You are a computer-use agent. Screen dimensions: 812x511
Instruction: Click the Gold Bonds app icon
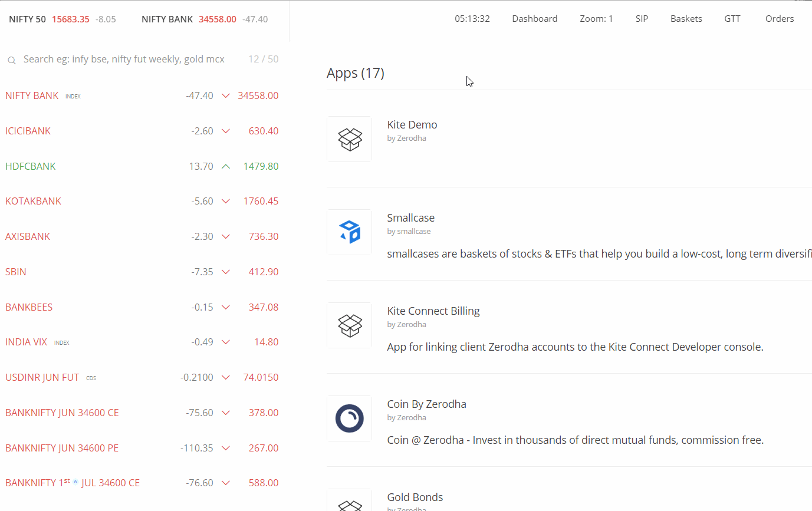(x=349, y=500)
